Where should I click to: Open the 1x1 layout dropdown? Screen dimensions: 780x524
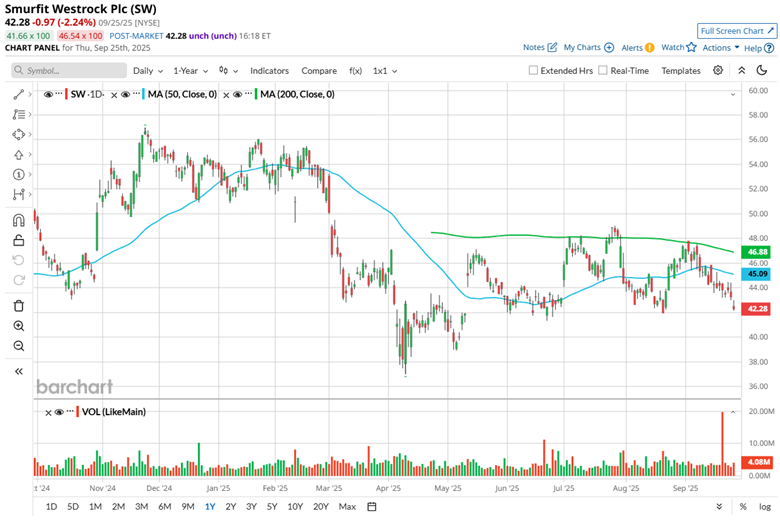pos(385,71)
